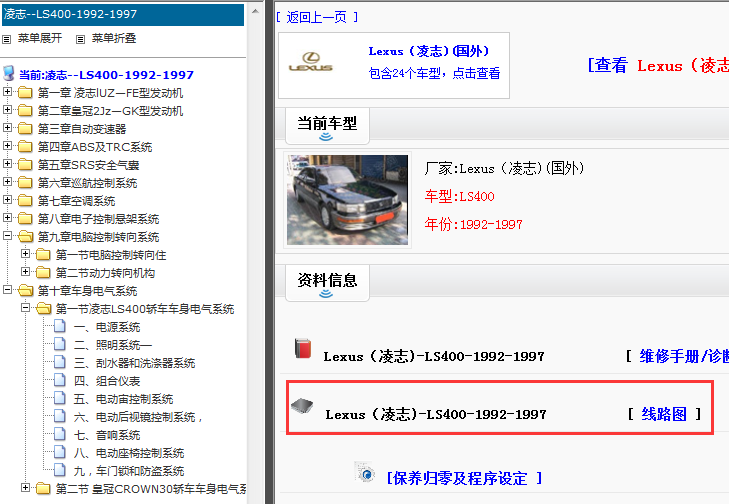Click page icon of 一、电源系统

tap(60, 326)
